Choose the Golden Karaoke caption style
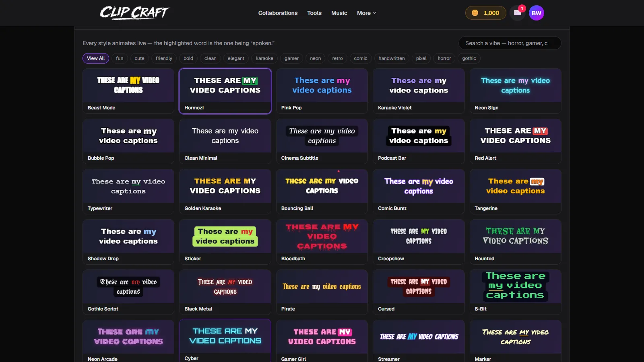 click(x=225, y=191)
